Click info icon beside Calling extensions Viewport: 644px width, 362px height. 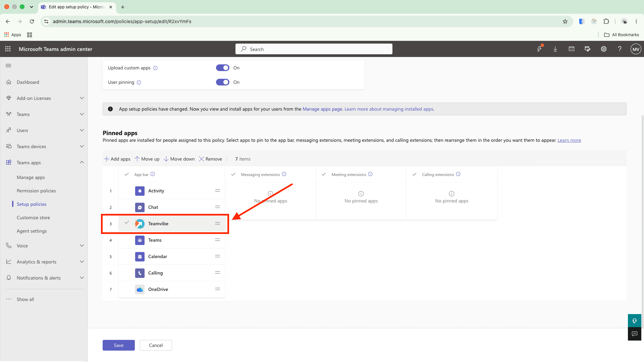tap(458, 174)
